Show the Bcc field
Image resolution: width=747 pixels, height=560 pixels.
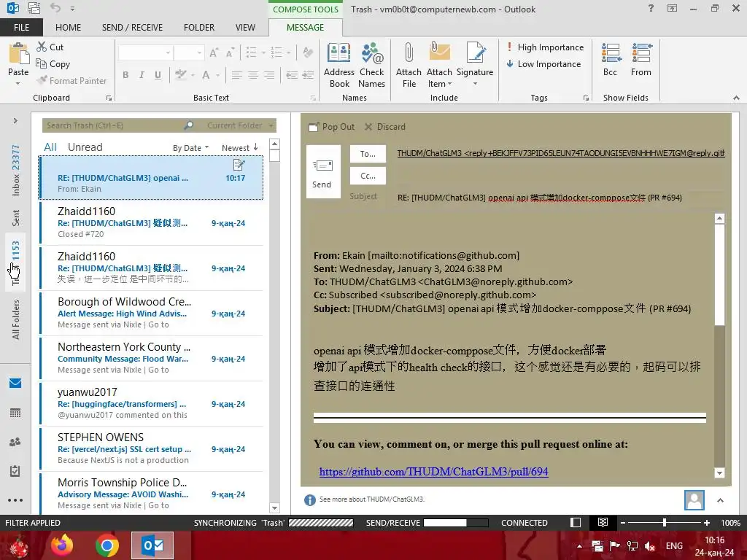coord(611,60)
